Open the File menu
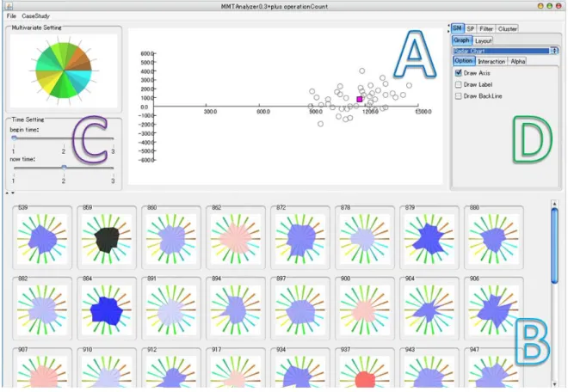This screenshot has width=568, height=392. point(11,16)
